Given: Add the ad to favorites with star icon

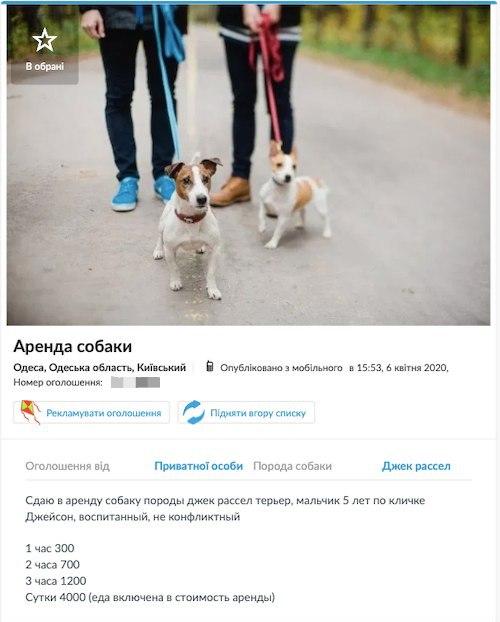Looking at the screenshot, I should click(x=44, y=40).
